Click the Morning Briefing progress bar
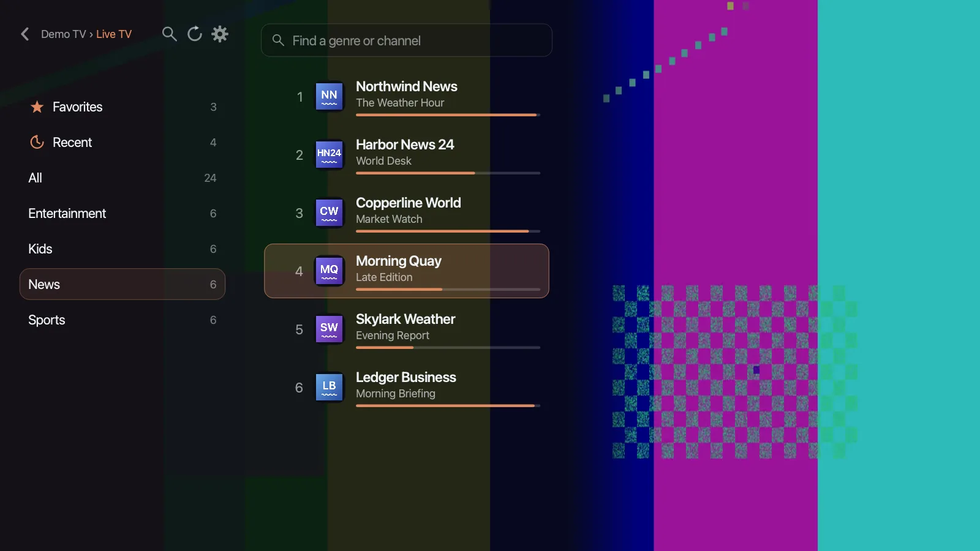This screenshot has width=980, height=551. click(x=448, y=406)
